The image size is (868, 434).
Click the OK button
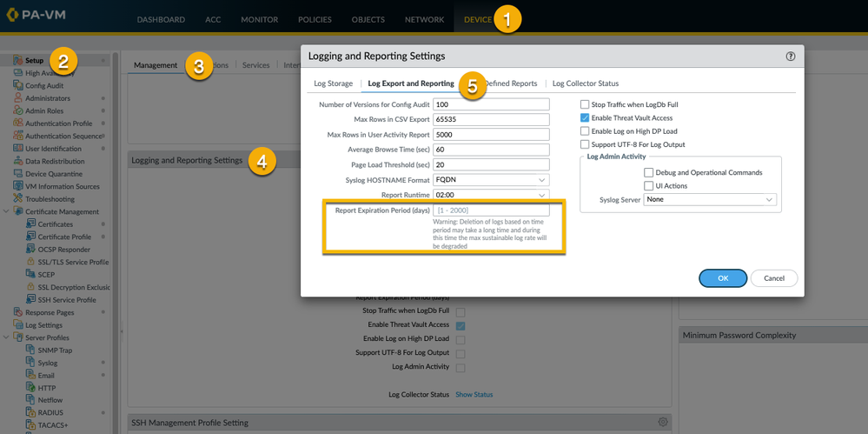click(722, 277)
